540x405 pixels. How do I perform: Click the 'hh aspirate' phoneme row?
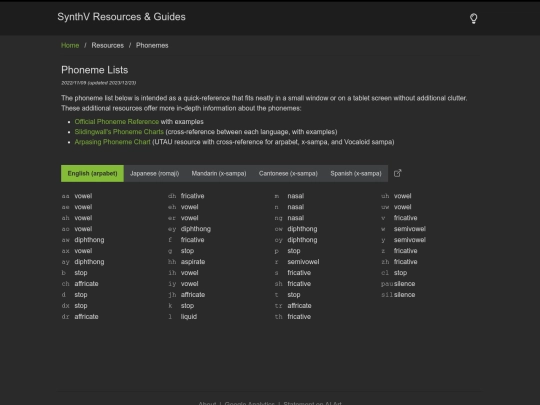tap(187, 262)
